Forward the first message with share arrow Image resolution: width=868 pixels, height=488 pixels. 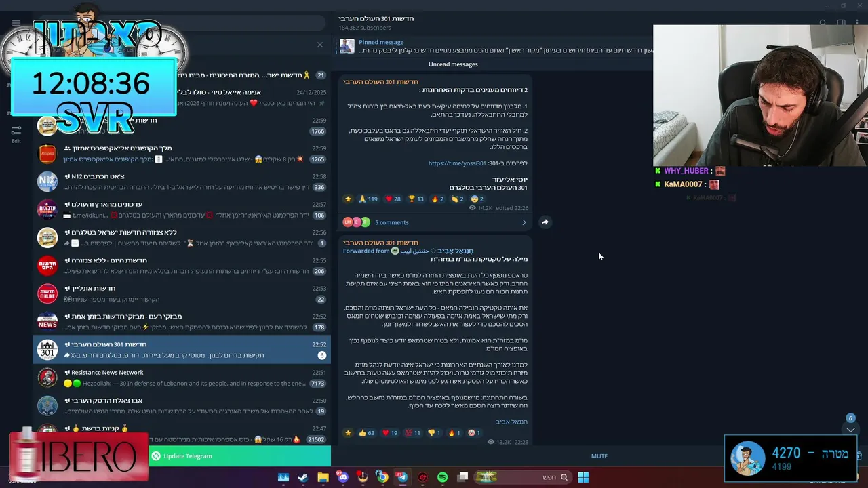(545, 222)
